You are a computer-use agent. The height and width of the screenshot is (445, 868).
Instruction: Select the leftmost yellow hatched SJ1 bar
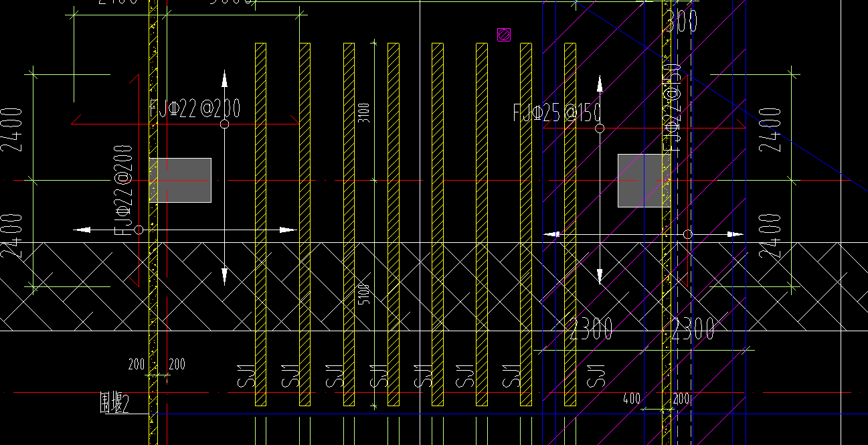click(260, 225)
